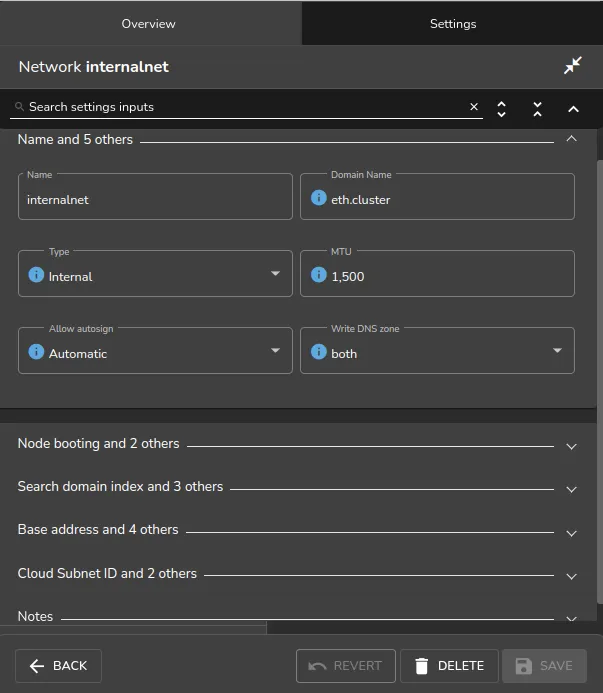Expand Node booting and 2 others
This screenshot has height=693, width=603.
[x=571, y=446]
